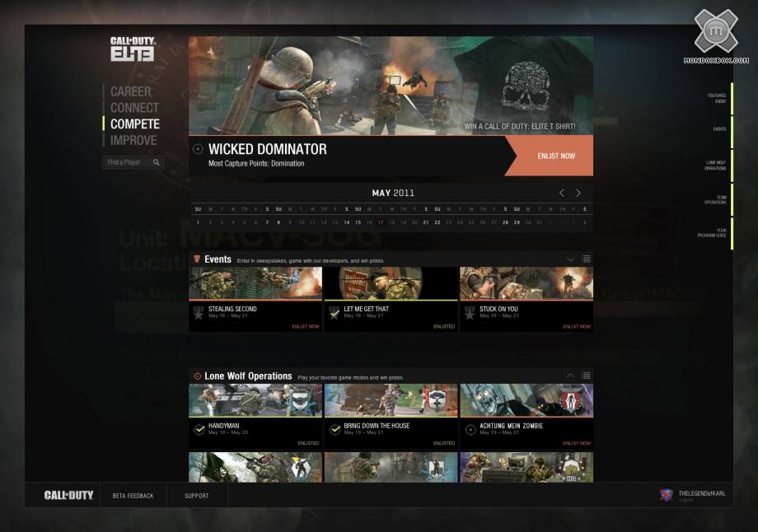This screenshot has width=758, height=532.
Task: Go to next month in calendar
Action: [578, 193]
